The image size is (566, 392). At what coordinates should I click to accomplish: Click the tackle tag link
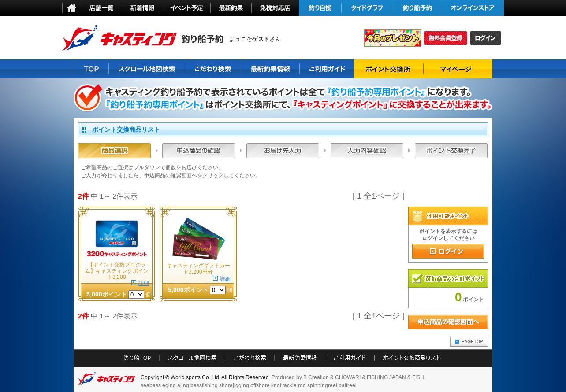(290, 385)
